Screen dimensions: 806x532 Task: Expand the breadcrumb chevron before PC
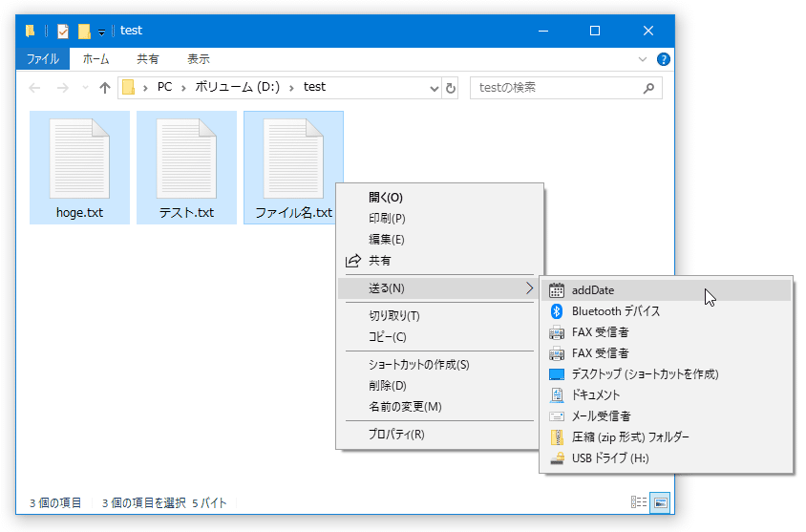click(145, 88)
